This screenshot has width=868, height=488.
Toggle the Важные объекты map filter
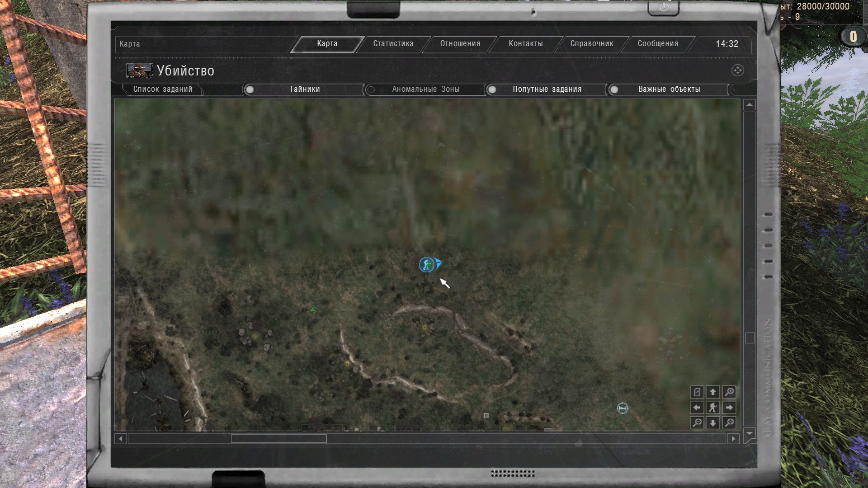pos(668,89)
